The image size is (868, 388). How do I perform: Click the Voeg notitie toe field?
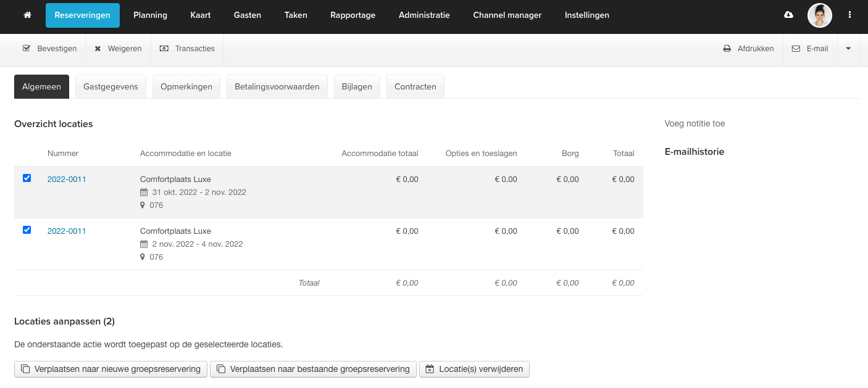tap(695, 124)
